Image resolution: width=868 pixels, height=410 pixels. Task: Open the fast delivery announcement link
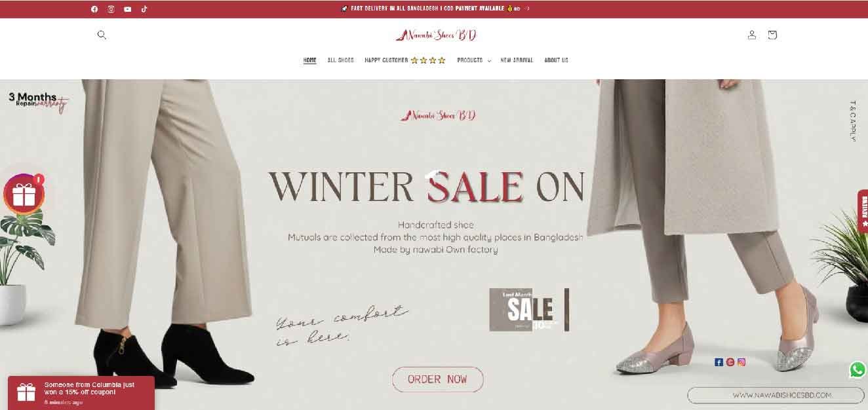coord(435,9)
